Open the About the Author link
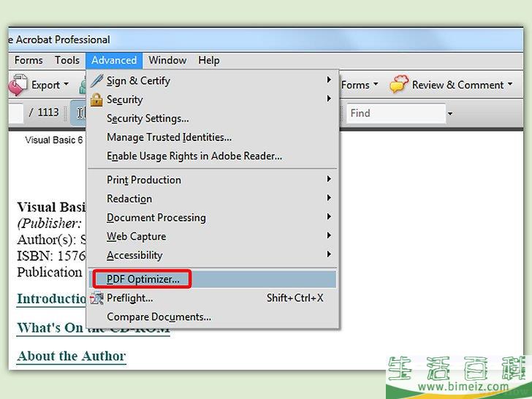 click(x=72, y=356)
